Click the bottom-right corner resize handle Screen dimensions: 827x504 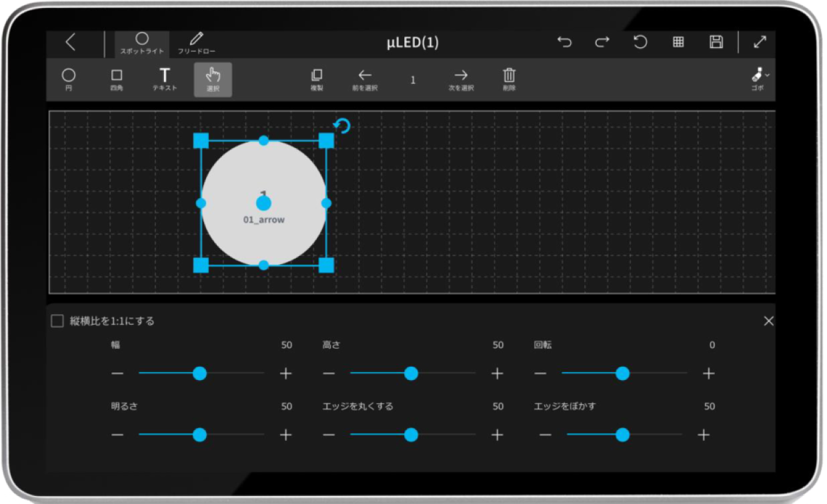(326, 265)
